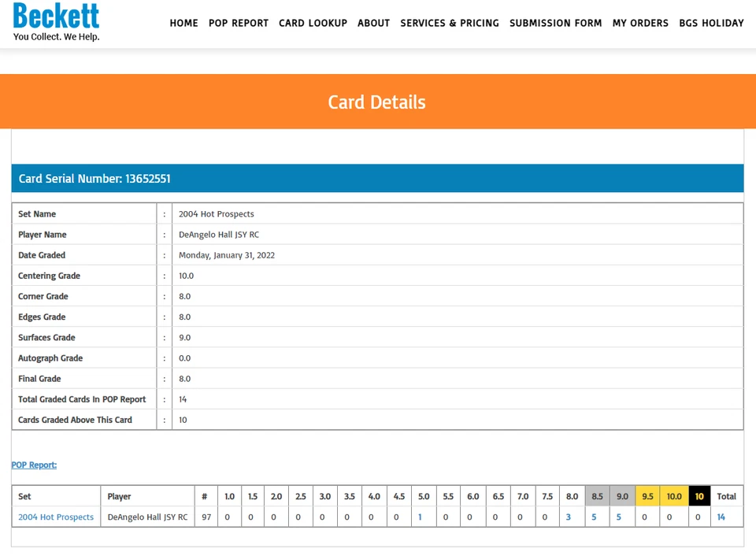The height and width of the screenshot is (556, 756).
Task: Click the POP Report: link
Action: [34, 465]
